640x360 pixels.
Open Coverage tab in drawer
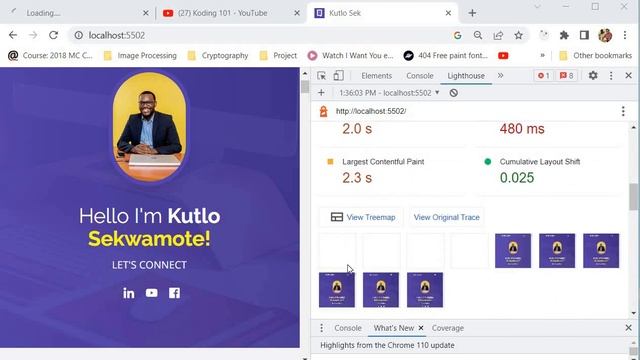pos(448,328)
